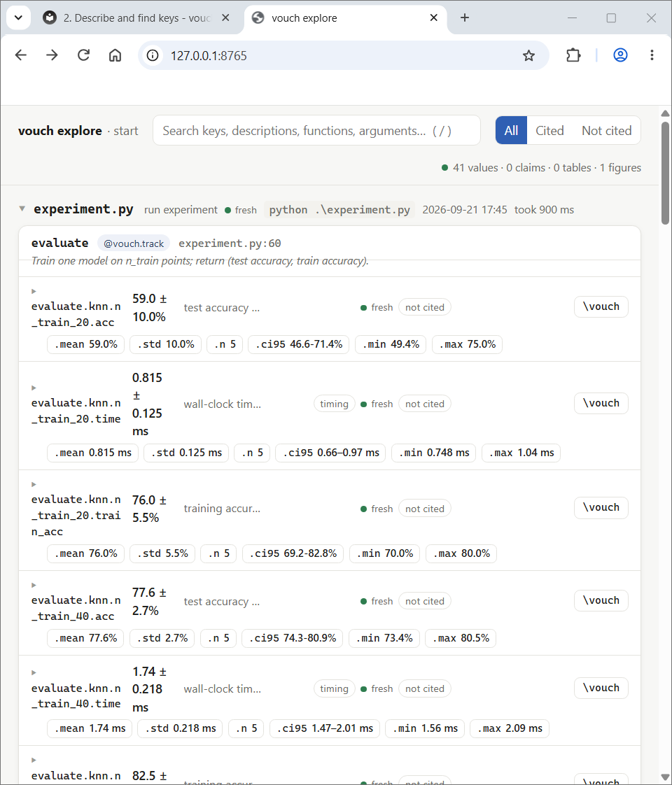Open a new browser tab

465,18
